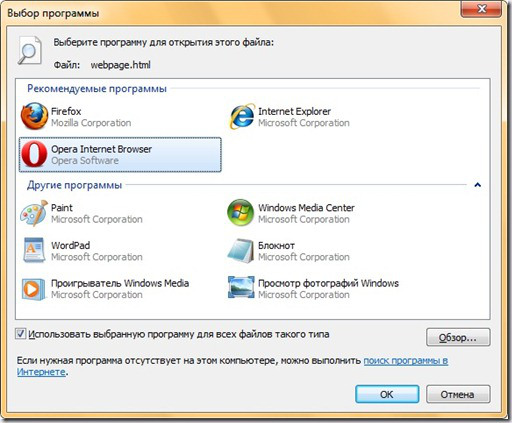Click the file search magnifier icon
512x423 pixels.
coord(30,50)
